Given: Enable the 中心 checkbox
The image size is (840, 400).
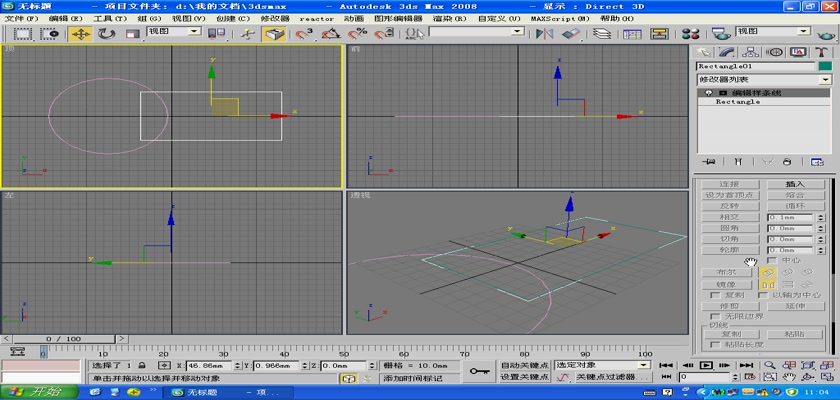Looking at the screenshot, I should (x=772, y=260).
